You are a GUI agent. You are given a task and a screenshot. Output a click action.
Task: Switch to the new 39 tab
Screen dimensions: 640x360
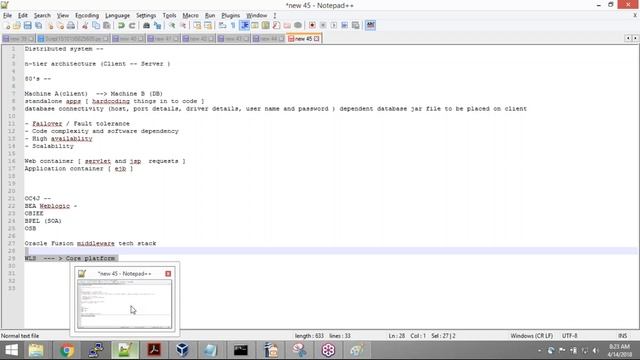(x=18, y=38)
